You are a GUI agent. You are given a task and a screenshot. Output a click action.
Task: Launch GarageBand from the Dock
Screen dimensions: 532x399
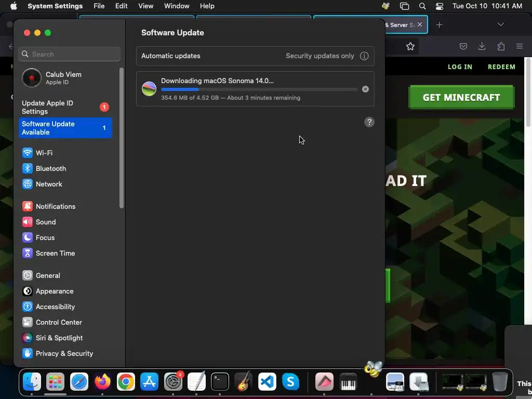click(x=243, y=381)
